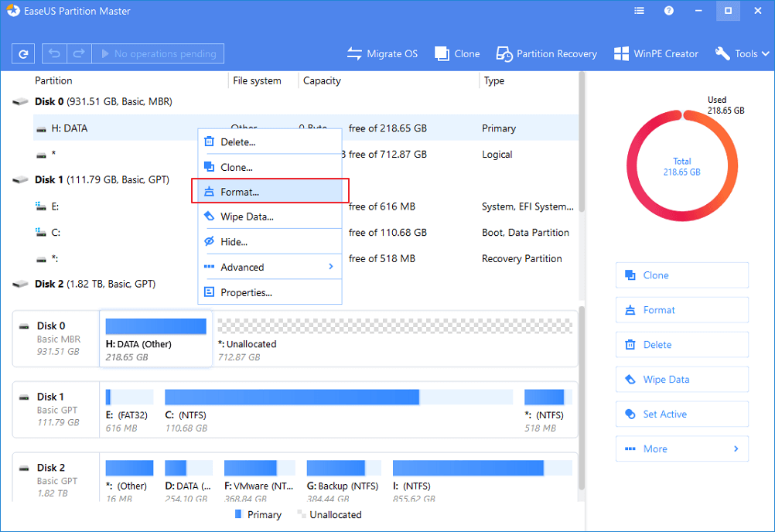This screenshot has height=532, width=775.
Task: Select Wipe Data... in context menu
Action: (270, 217)
